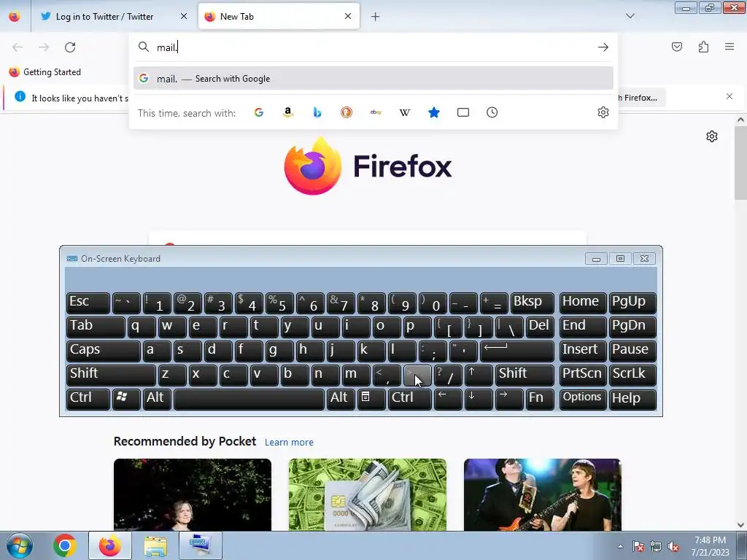747x560 pixels.
Task: Close the Log in to Twitter tab
Action: 184,16
